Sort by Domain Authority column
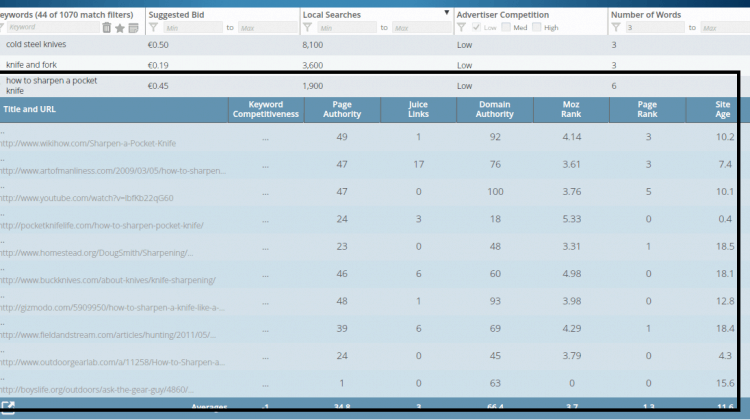 (x=495, y=109)
